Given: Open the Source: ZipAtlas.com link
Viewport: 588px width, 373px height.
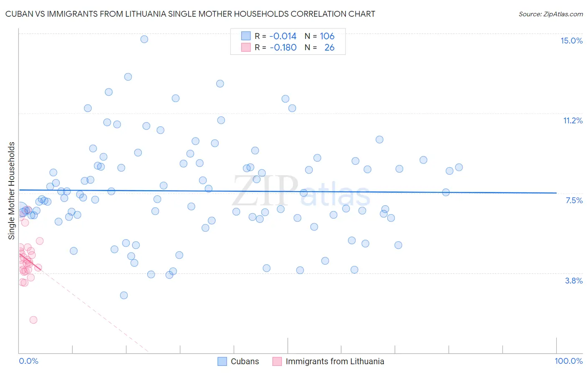Looking at the screenshot, I should coord(551,14).
